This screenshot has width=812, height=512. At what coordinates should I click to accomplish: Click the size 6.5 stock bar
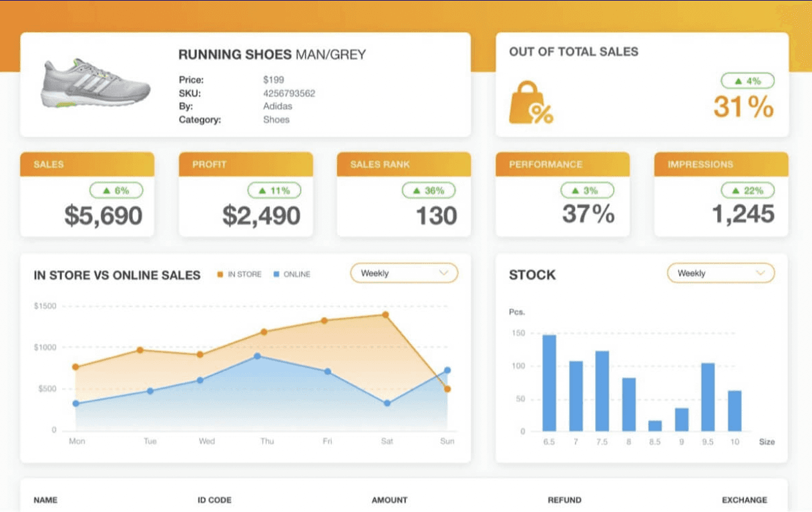point(549,383)
